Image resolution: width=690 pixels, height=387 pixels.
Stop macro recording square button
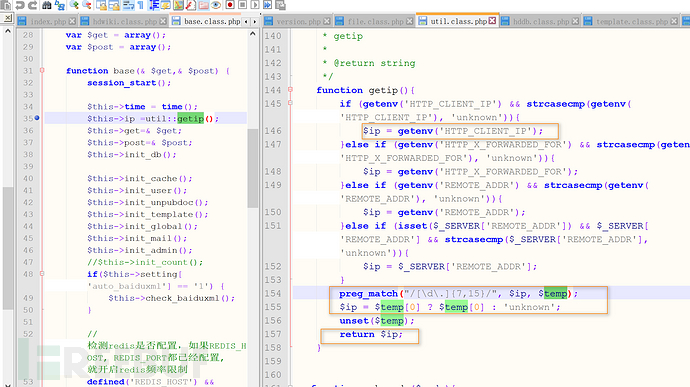[242, 5]
